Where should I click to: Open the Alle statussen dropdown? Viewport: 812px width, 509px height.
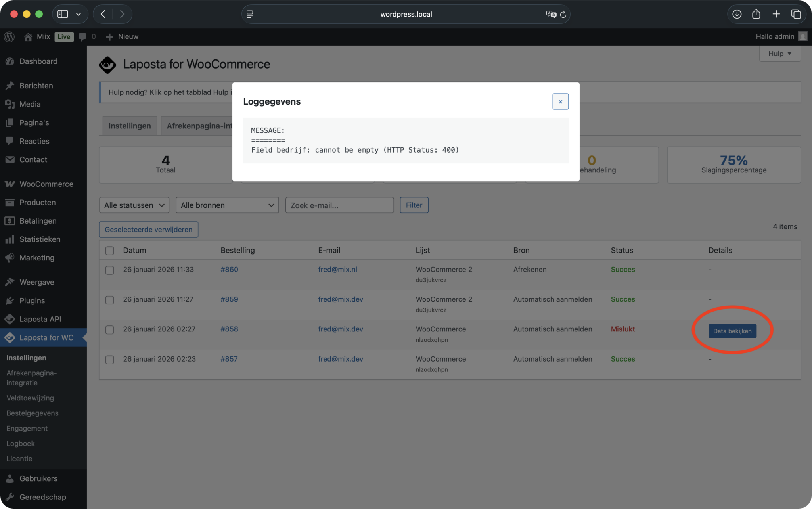[134, 205]
